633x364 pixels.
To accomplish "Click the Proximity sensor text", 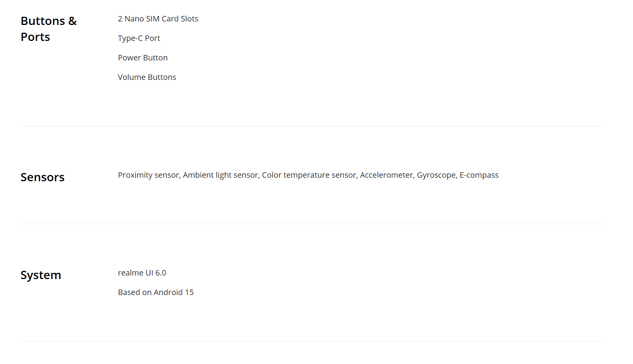I will click(x=148, y=175).
